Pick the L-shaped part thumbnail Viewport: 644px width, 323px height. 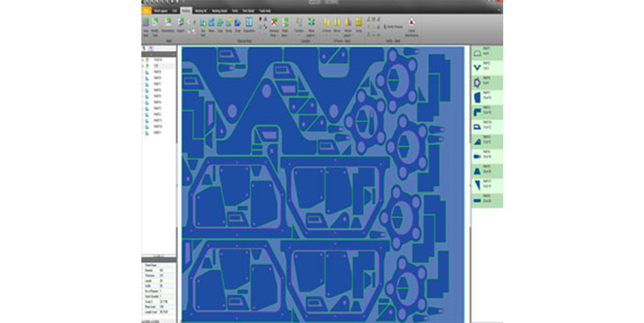(477, 112)
